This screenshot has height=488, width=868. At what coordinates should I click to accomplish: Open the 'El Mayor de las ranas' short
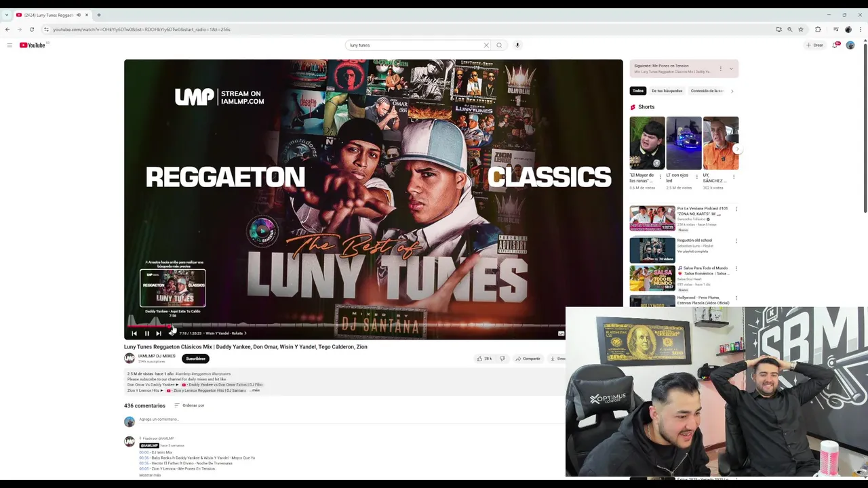647,143
